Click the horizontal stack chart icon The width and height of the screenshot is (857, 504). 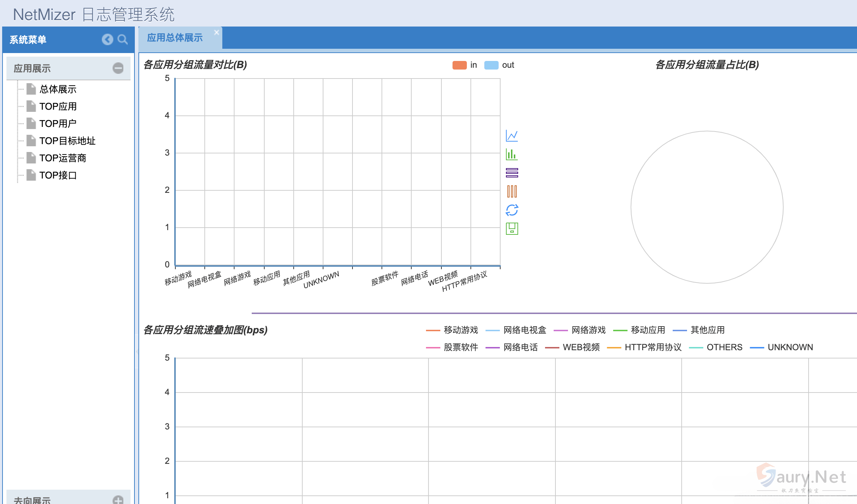pos(512,173)
